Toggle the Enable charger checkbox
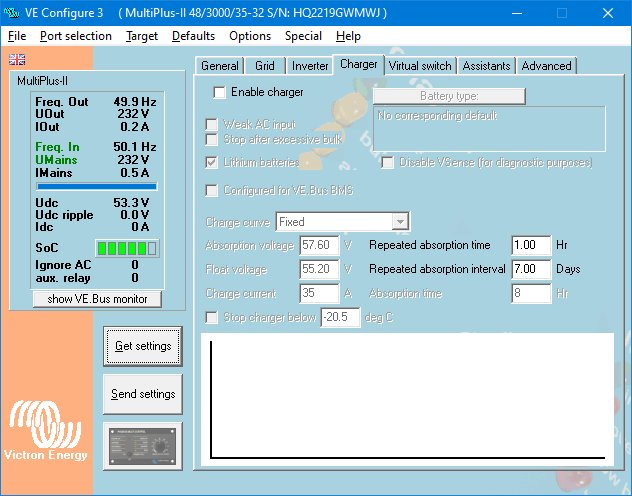 (219, 92)
